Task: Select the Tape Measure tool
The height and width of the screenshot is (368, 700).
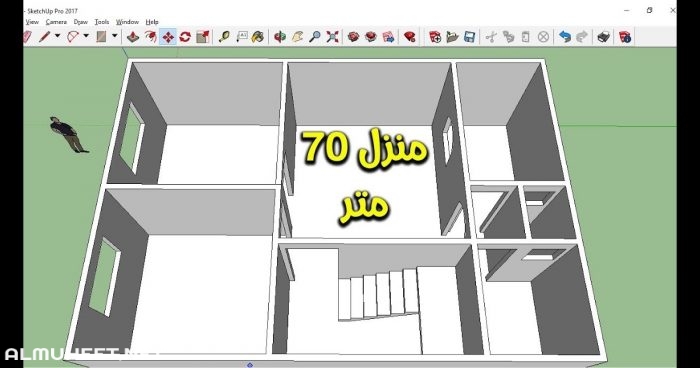Action: click(224, 37)
